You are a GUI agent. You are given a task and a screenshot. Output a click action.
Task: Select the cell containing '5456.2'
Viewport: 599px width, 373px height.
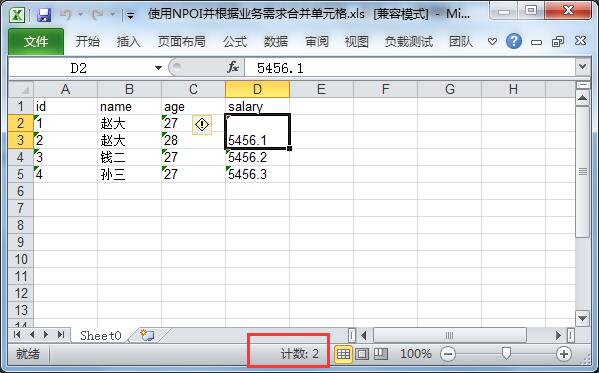(257, 157)
